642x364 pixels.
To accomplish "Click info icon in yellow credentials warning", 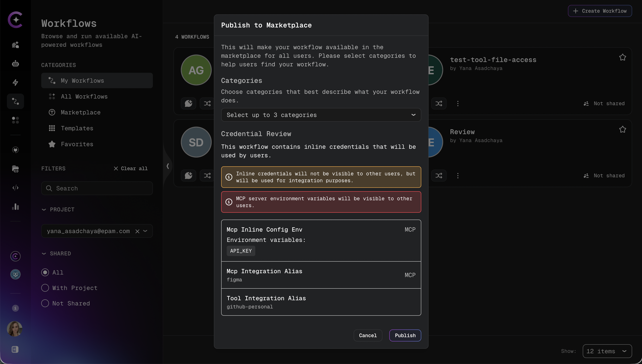I will pos(229,177).
